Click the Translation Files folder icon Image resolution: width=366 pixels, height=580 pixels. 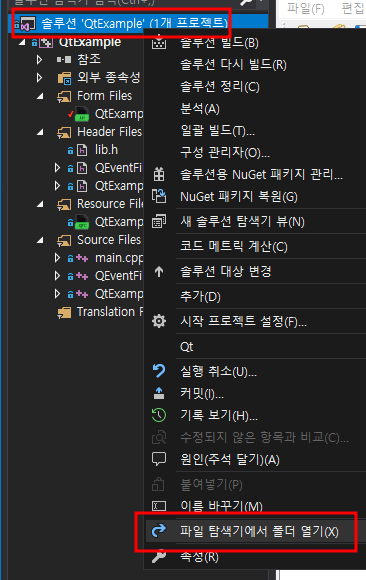(64, 313)
